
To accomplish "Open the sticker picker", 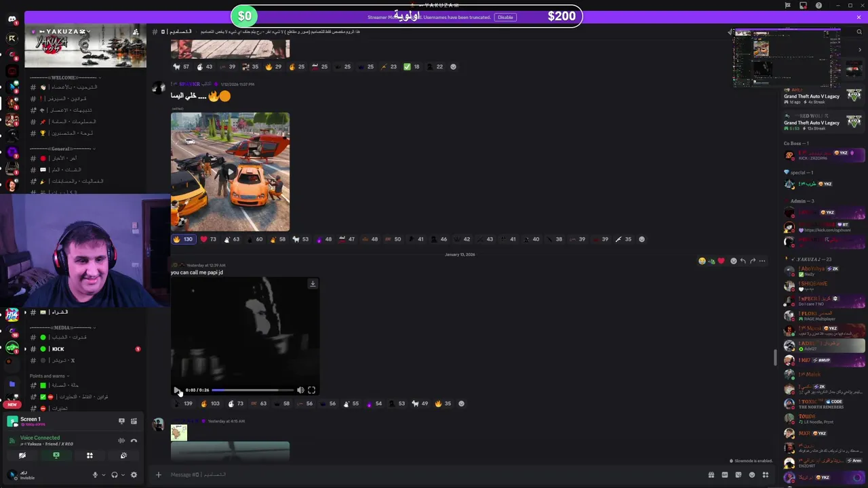I will click(x=738, y=474).
